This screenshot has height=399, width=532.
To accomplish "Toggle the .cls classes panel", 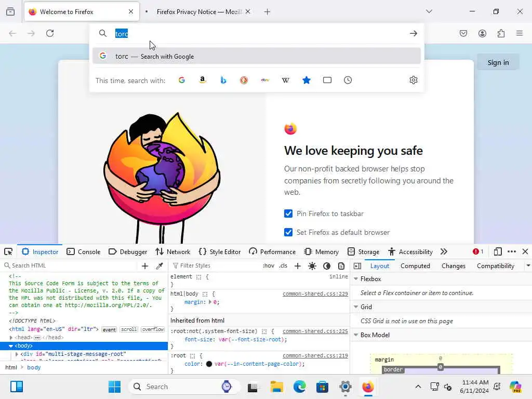I will coord(283,265).
